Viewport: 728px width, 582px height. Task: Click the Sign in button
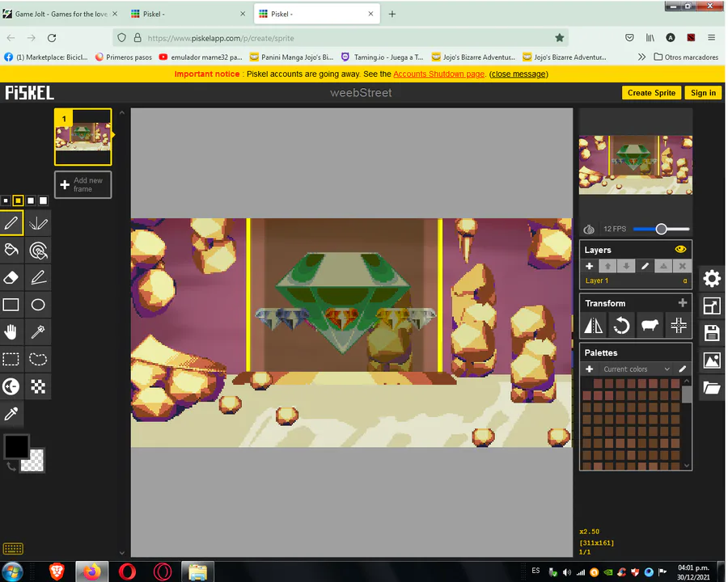click(704, 93)
